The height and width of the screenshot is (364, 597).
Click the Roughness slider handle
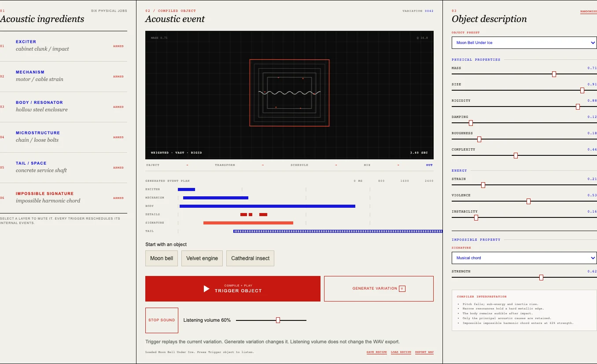click(x=479, y=139)
